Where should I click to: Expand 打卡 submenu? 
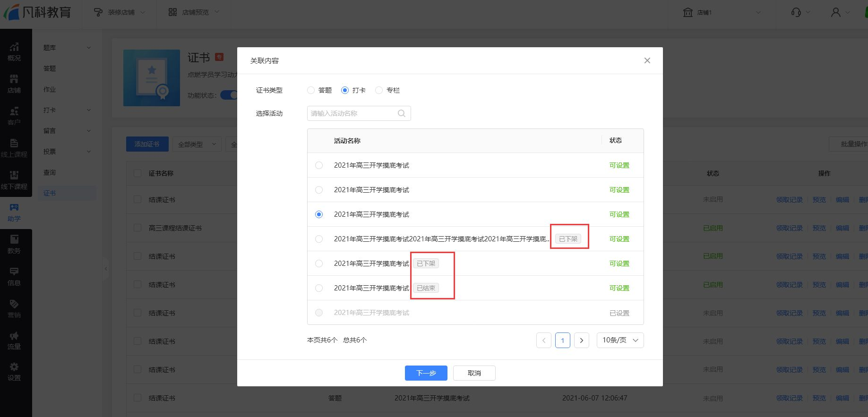(x=89, y=110)
